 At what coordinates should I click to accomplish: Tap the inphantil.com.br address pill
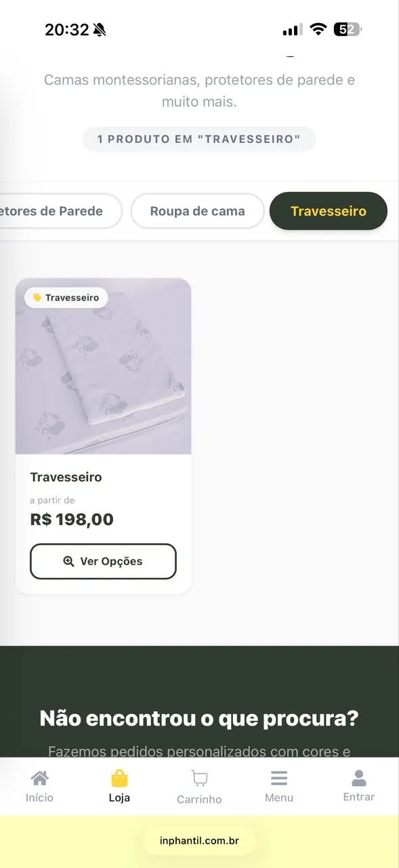(199, 841)
